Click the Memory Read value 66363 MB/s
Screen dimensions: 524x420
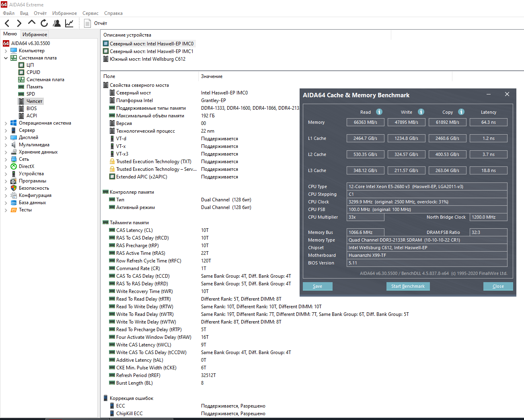366,122
